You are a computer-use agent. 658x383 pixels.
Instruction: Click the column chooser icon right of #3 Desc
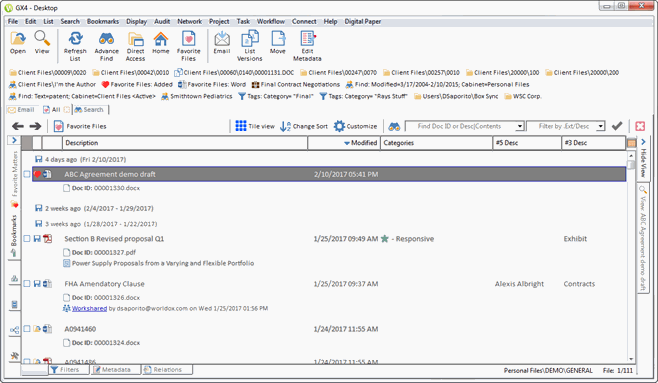pos(631,143)
